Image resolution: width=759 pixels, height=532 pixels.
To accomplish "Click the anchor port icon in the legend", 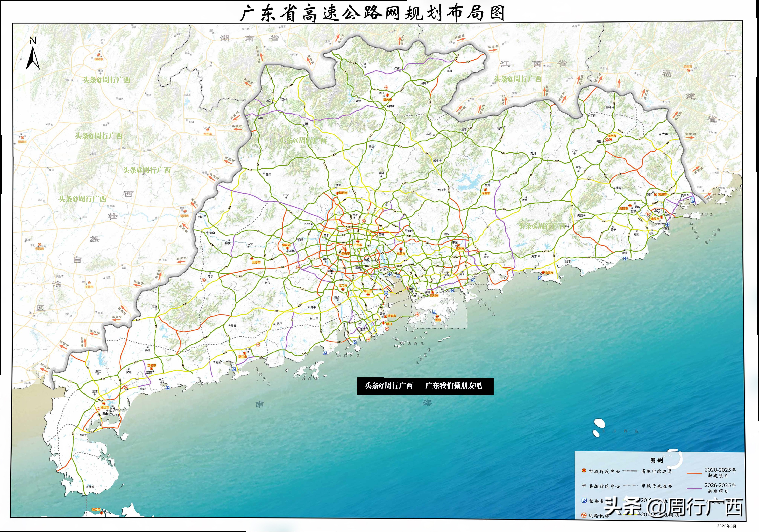I will point(584,500).
